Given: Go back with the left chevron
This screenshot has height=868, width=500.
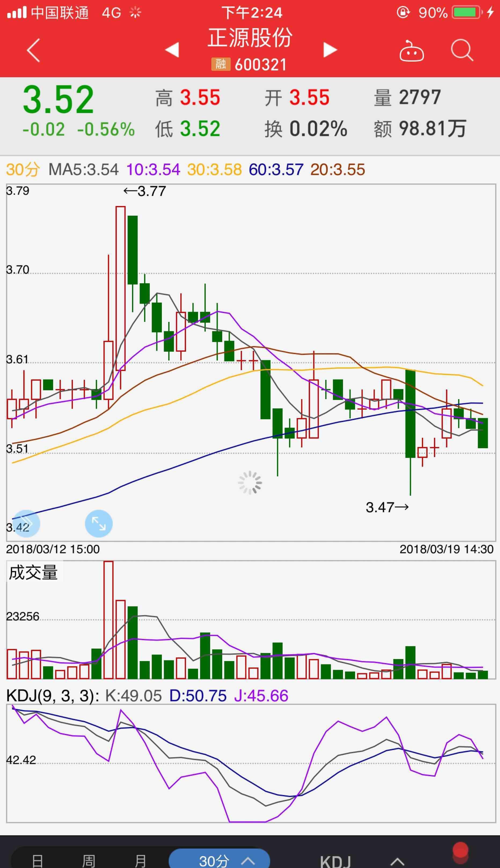Looking at the screenshot, I should (x=33, y=50).
